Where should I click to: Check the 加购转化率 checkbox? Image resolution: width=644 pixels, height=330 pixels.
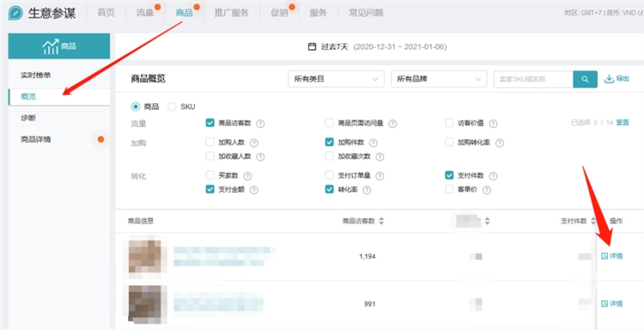pyautogui.click(x=449, y=142)
